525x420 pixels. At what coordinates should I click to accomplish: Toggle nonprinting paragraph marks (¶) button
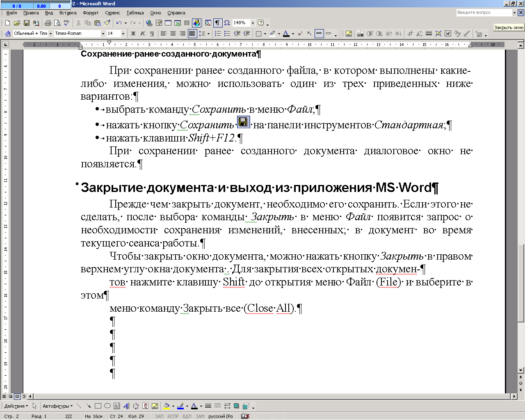pos(218,23)
